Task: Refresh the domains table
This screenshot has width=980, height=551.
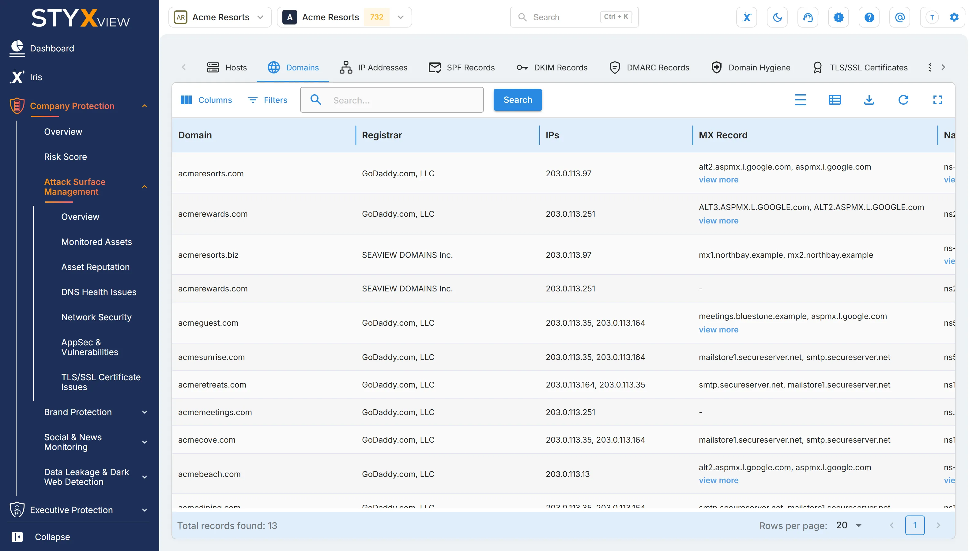Action: click(903, 99)
